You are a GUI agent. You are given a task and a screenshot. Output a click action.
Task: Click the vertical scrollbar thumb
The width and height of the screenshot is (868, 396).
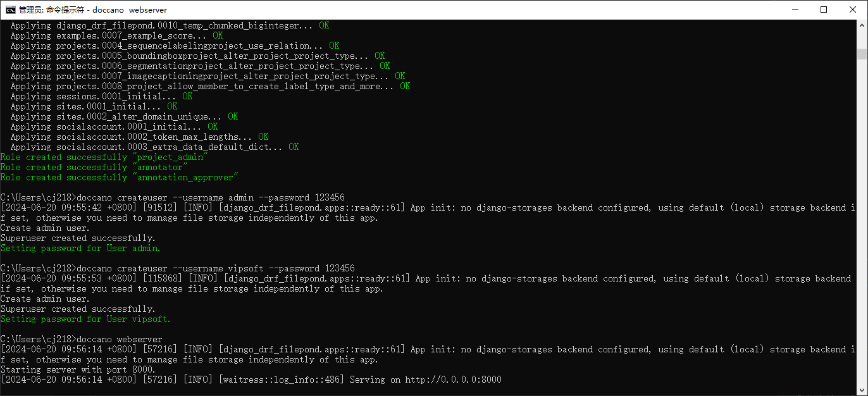click(x=862, y=54)
